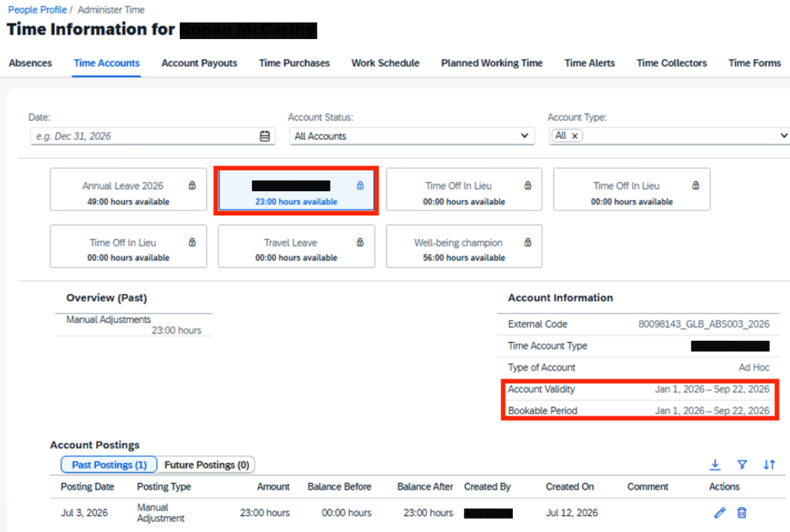Follow the People Profile breadcrumb link
The image size is (790, 532).
(x=37, y=9)
